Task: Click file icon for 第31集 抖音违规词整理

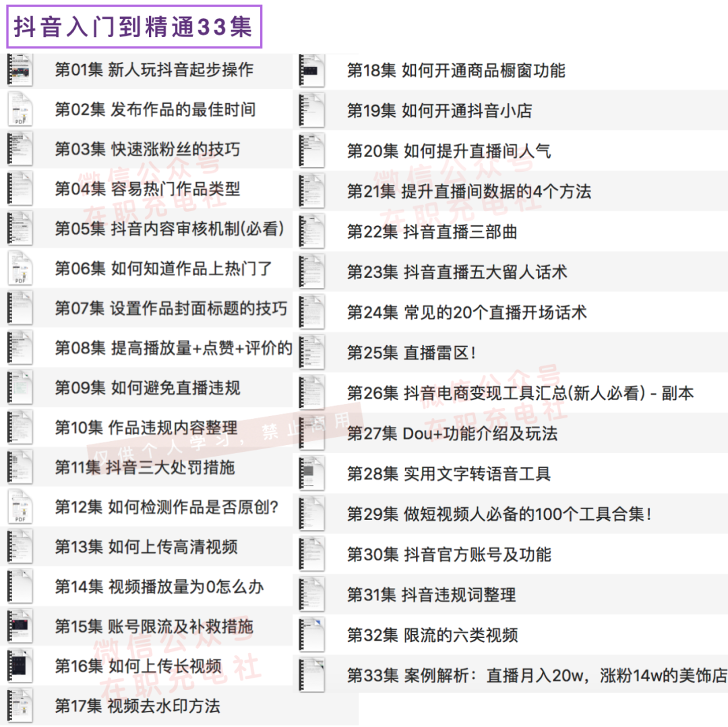Action: [311, 595]
